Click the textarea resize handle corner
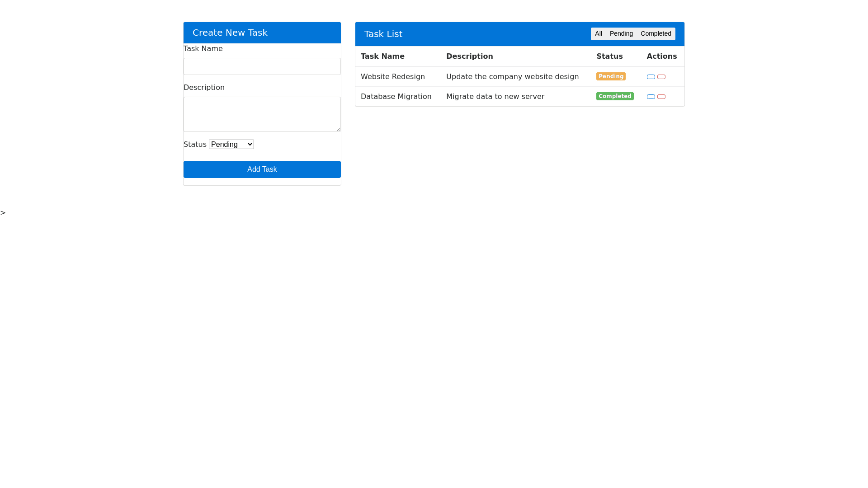The image size is (868, 488). tap(338, 129)
